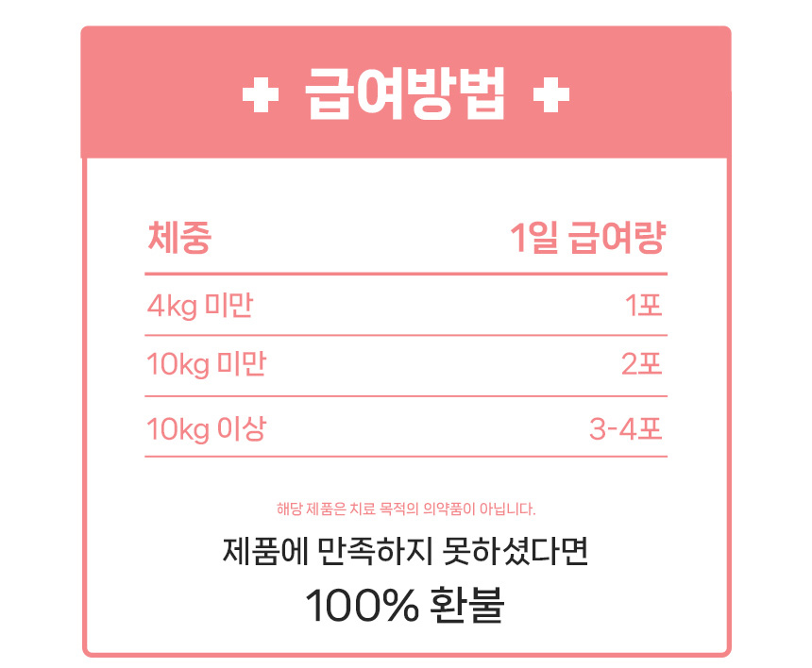Click the divider line below 10kg 미만 row

[x=406, y=395]
